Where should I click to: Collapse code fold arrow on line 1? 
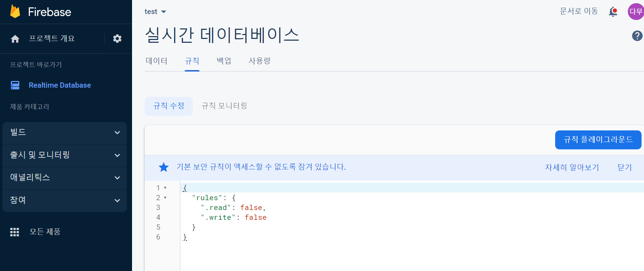(x=165, y=188)
